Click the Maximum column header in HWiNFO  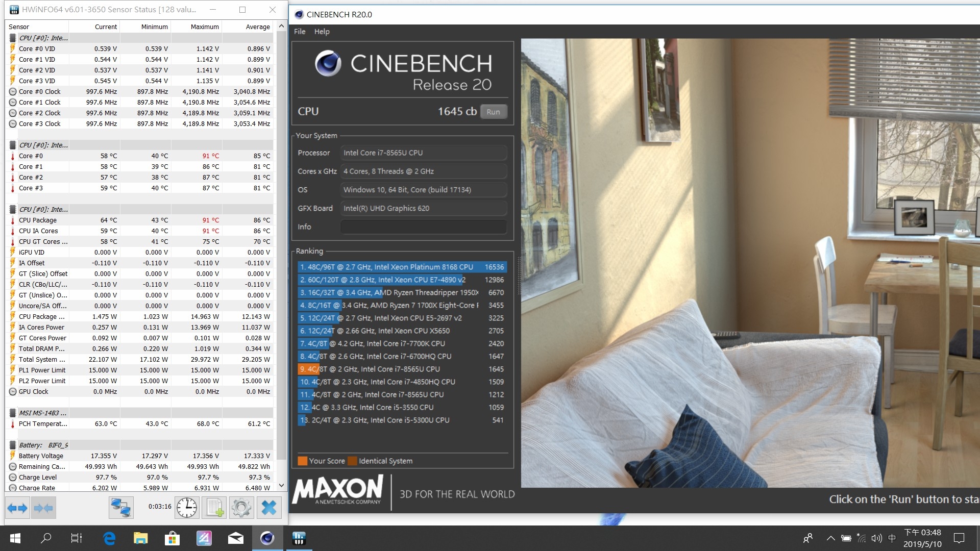point(197,27)
